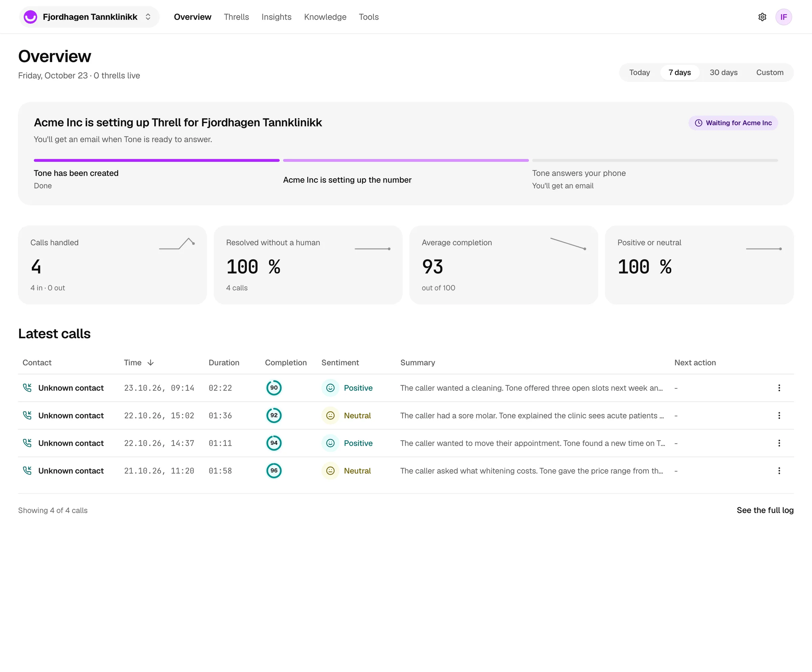Switch to the Thrells tab

[x=236, y=17]
